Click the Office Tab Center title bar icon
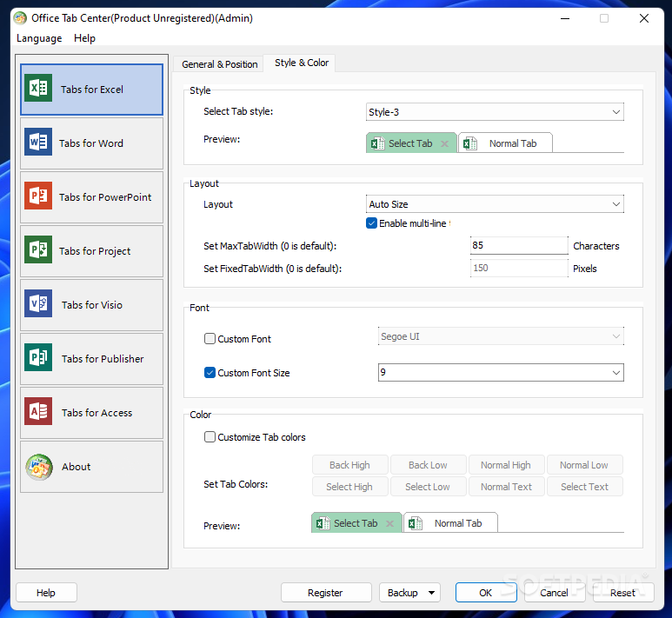Screen dimensions: 672x618 (x=20, y=18)
